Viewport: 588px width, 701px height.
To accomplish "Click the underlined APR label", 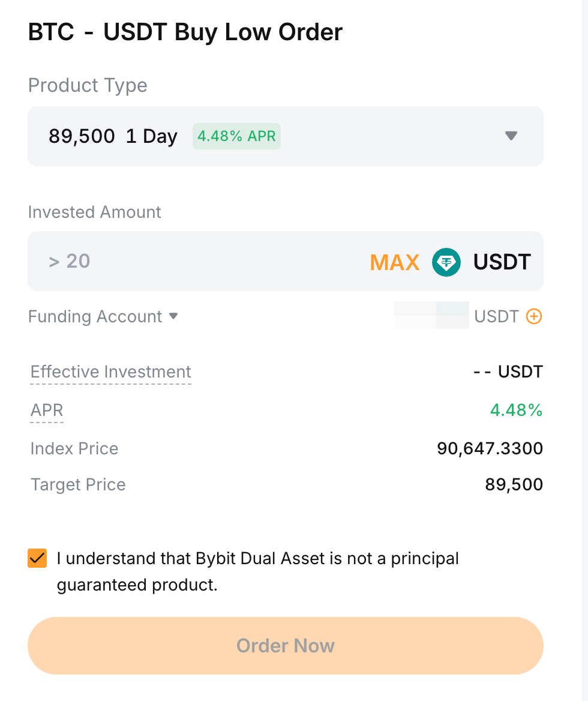I will tap(47, 411).
